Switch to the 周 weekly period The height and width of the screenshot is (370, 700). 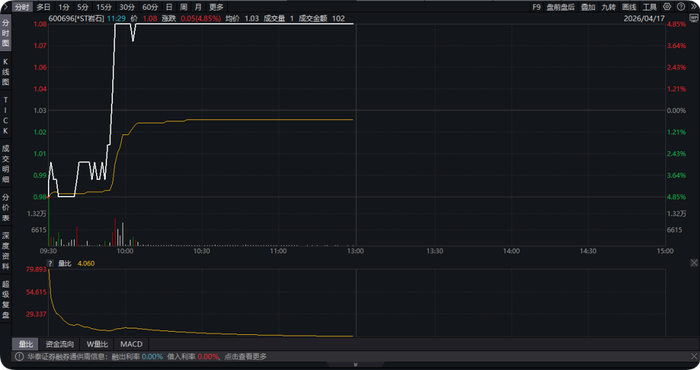(183, 7)
